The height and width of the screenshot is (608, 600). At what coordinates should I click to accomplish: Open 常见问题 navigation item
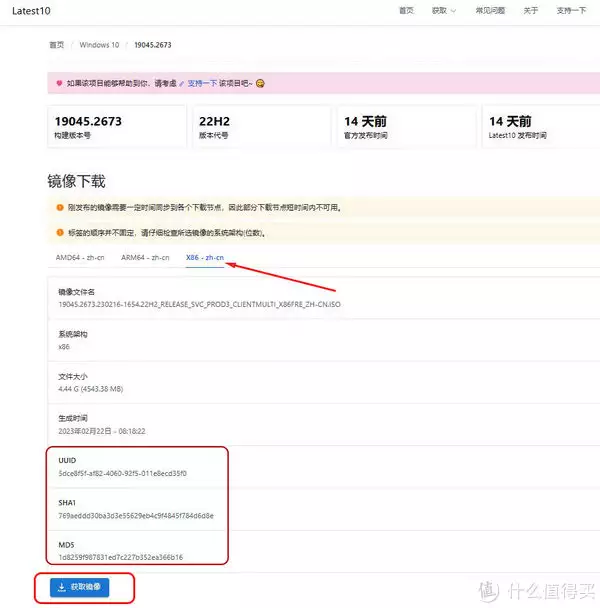490,10
